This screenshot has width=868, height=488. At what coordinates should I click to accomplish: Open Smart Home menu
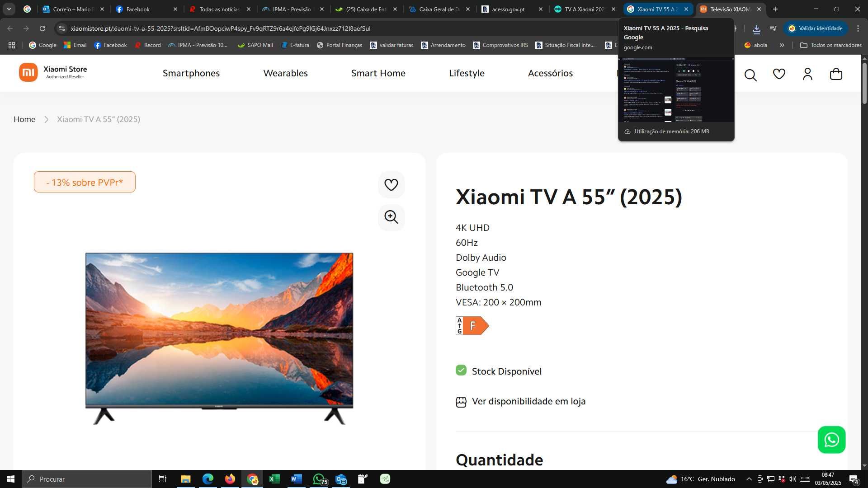(378, 73)
